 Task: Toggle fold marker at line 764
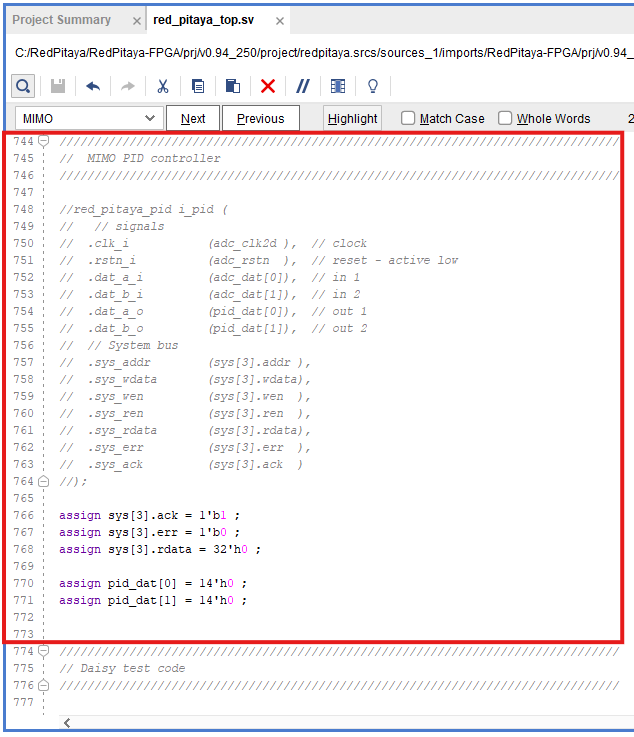(43, 481)
